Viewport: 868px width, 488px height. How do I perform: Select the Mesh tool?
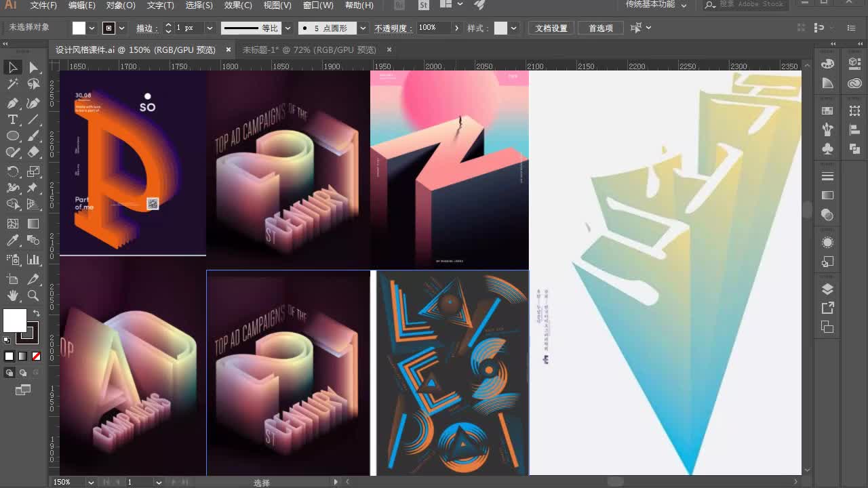coord(12,224)
